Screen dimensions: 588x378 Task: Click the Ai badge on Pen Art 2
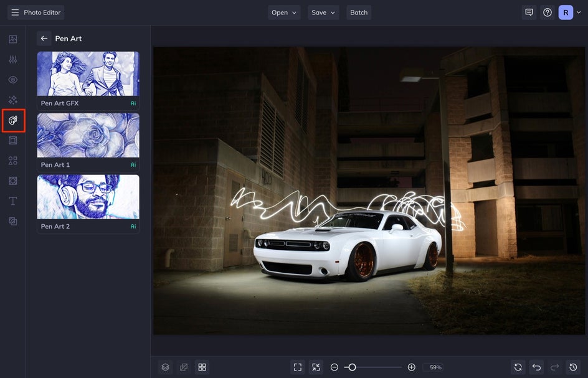pos(133,226)
